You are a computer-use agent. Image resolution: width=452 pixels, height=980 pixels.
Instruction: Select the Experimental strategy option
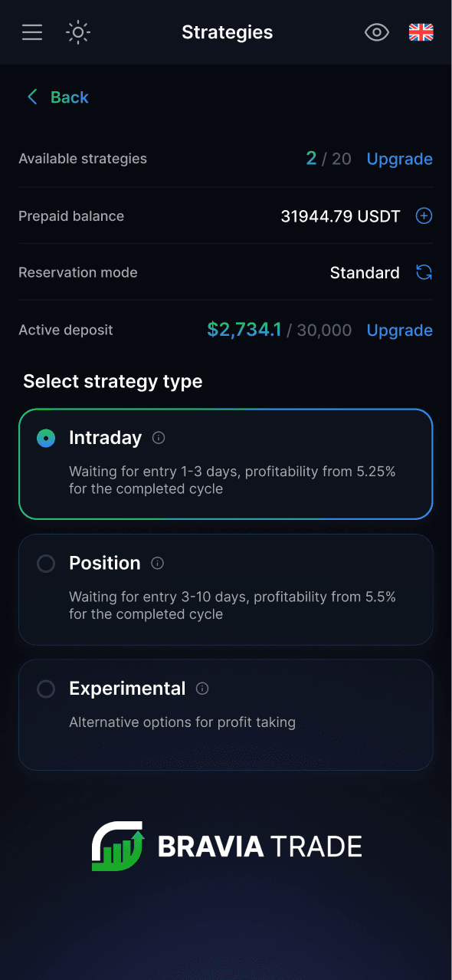(45, 688)
